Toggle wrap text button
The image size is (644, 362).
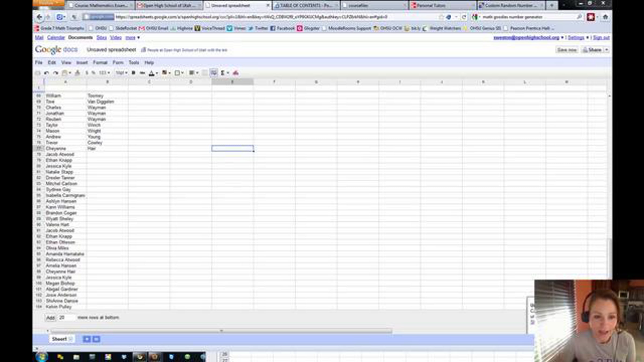[x=214, y=73]
